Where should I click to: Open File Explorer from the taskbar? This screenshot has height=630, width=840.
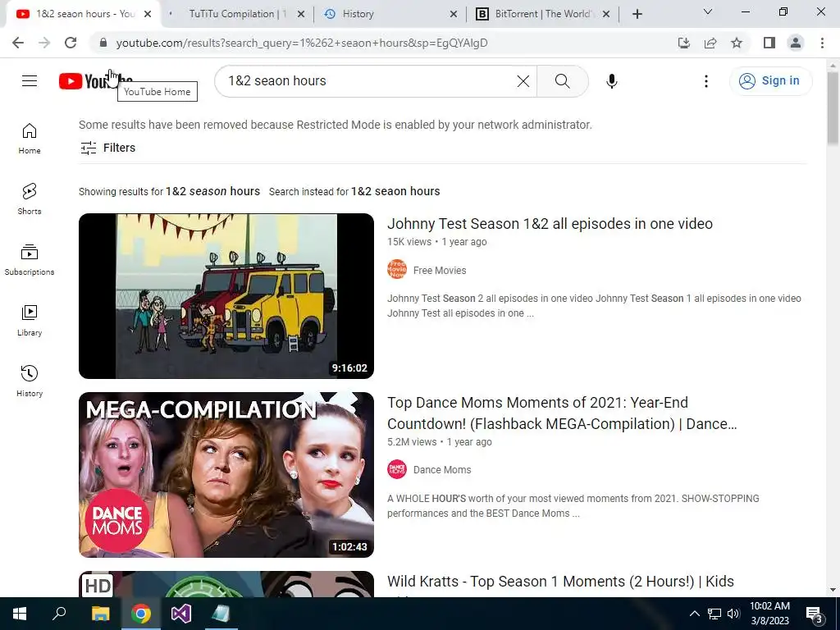click(x=100, y=614)
